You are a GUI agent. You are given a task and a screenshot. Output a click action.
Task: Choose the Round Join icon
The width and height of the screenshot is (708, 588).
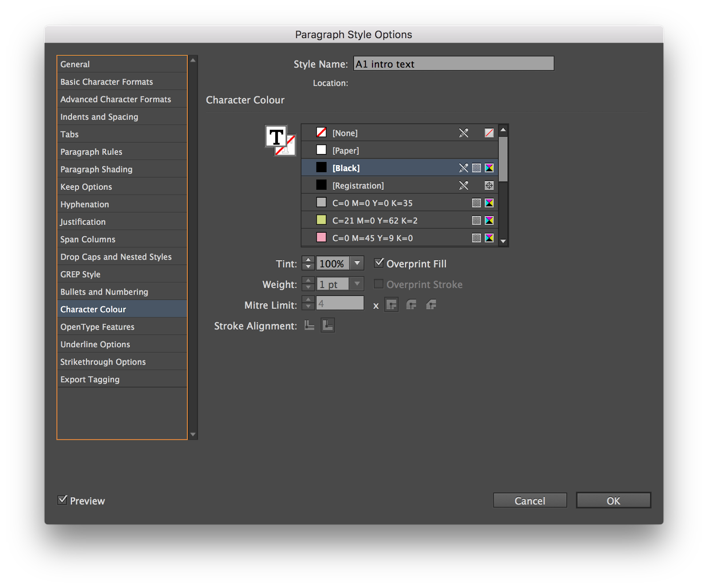click(412, 305)
